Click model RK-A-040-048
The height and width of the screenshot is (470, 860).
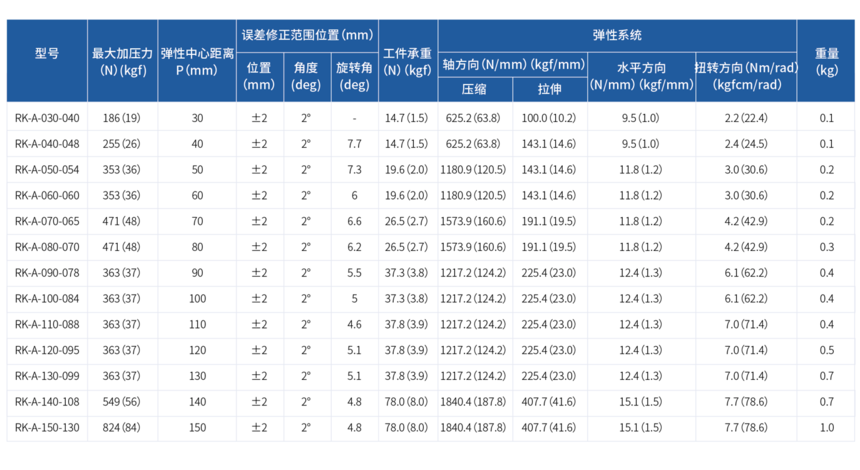[47, 144]
